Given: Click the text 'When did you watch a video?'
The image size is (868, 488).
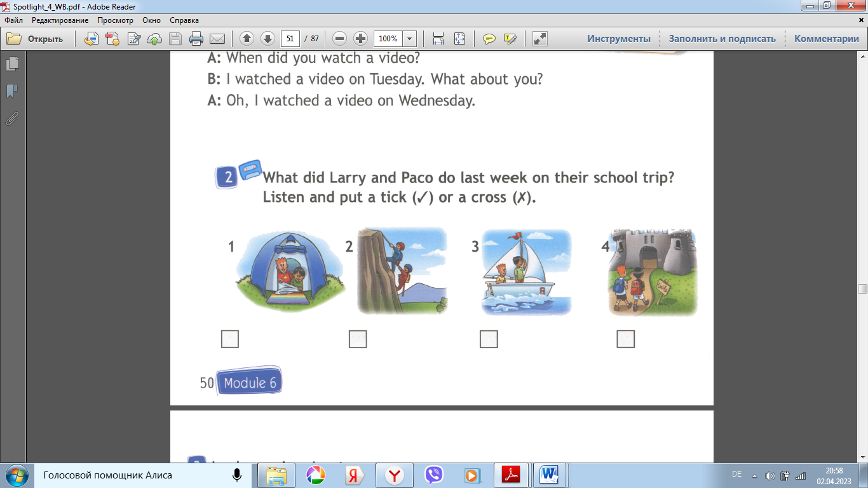Looking at the screenshot, I should (x=323, y=58).
